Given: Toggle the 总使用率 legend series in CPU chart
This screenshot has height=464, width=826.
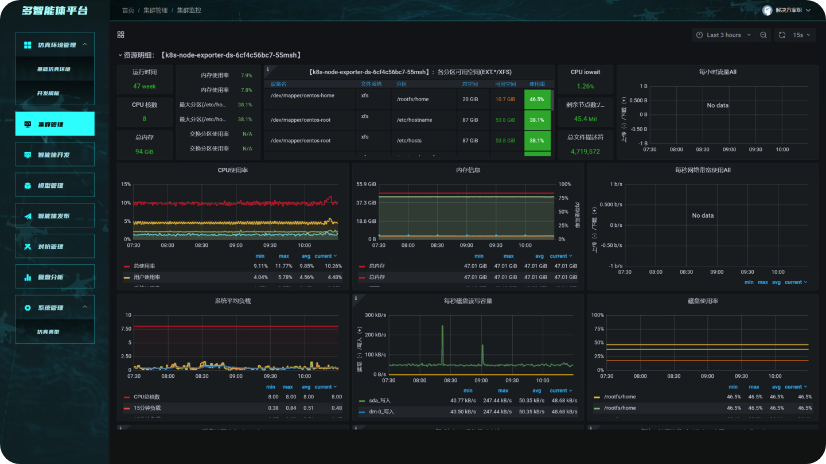Looking at the screenshot, I should tap(144, 266).
